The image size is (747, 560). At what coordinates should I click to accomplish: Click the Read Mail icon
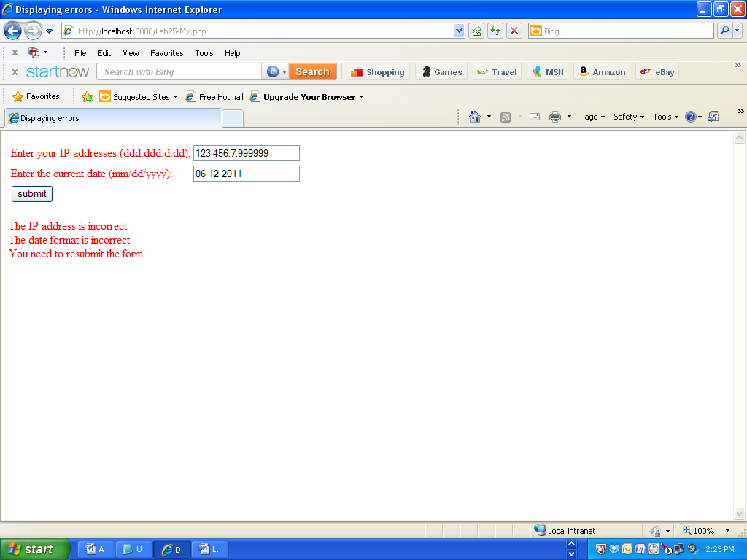coord(533,117)
